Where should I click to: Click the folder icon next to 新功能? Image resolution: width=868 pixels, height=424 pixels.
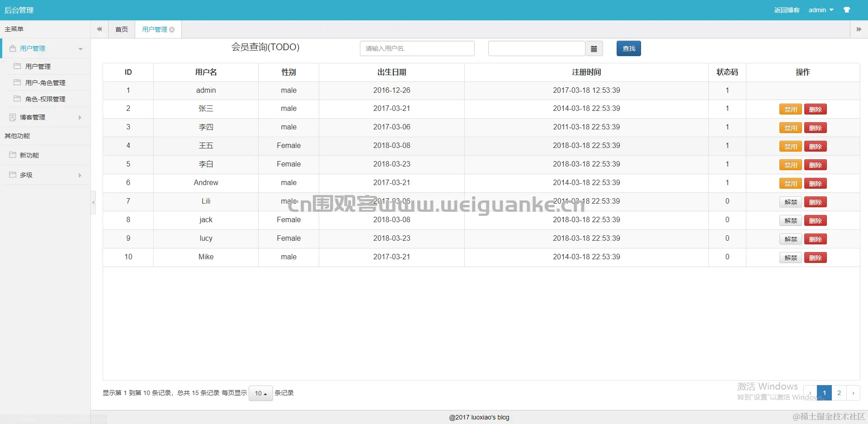pyautogui.click(x=13, y=155)
